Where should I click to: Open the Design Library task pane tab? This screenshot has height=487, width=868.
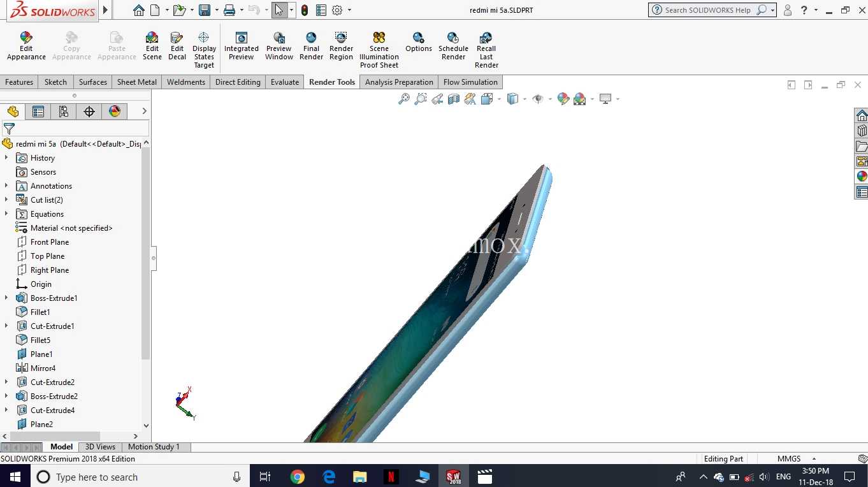pos(862,131)
